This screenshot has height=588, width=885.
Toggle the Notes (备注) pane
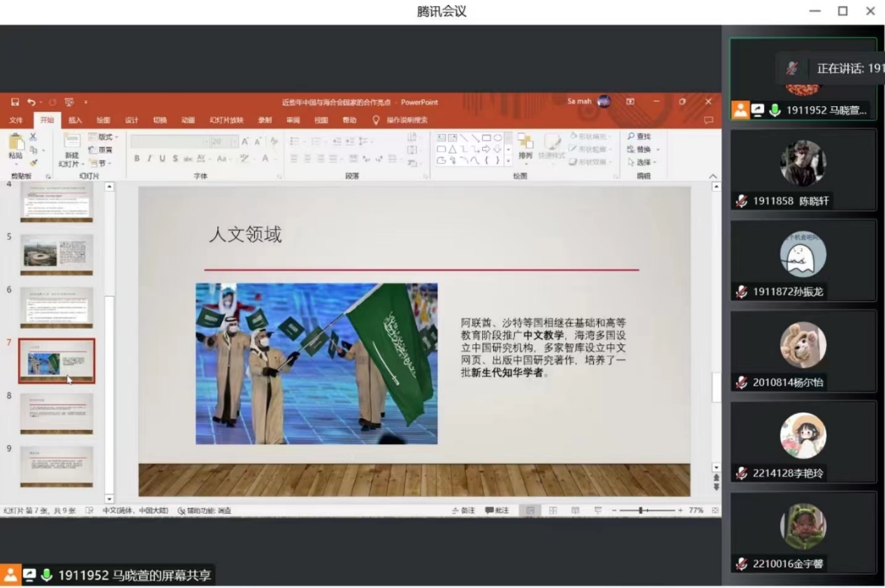(463, 510)
